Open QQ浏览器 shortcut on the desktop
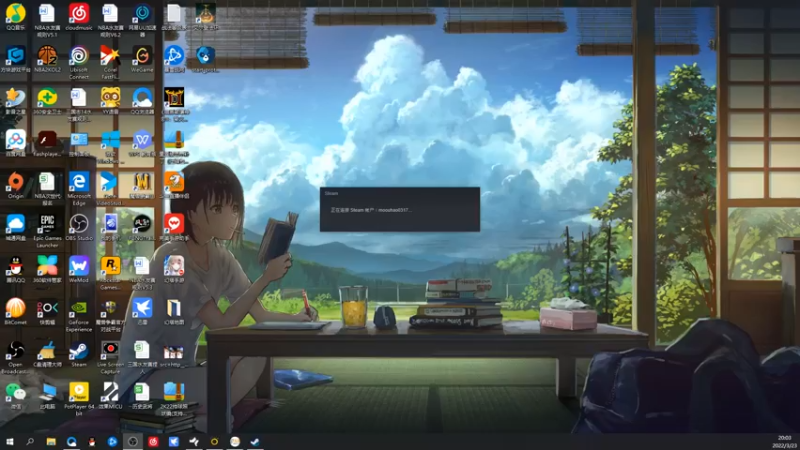800x450 pixels. tap(142, 100)
